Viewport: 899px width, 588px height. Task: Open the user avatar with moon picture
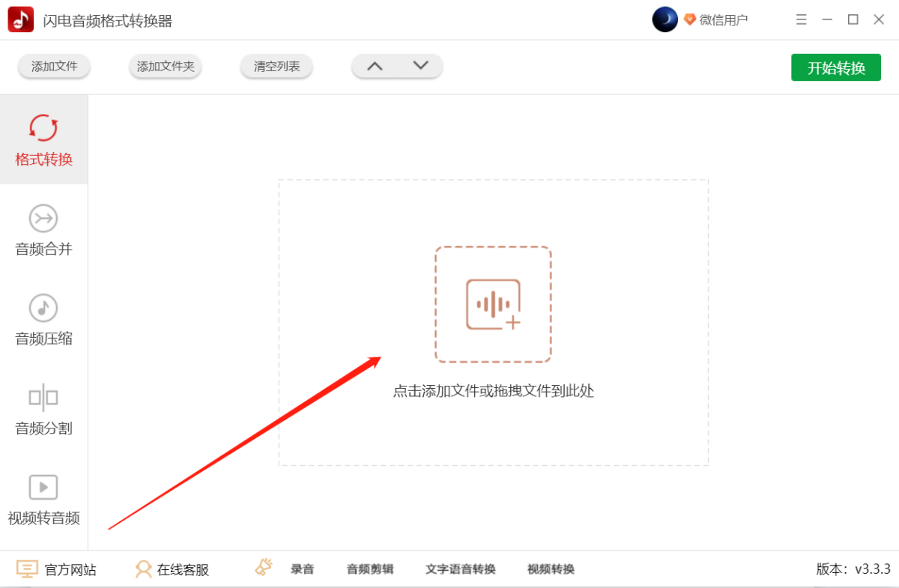[665, 19]
